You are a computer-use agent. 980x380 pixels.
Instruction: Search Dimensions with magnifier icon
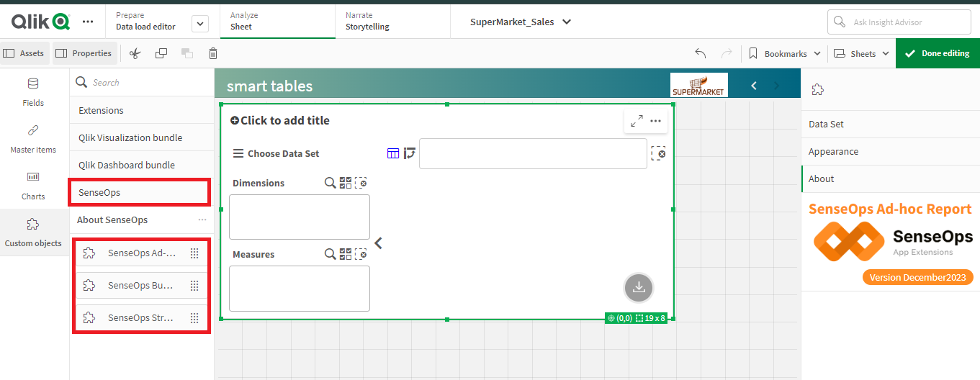[x=330, y=183]
